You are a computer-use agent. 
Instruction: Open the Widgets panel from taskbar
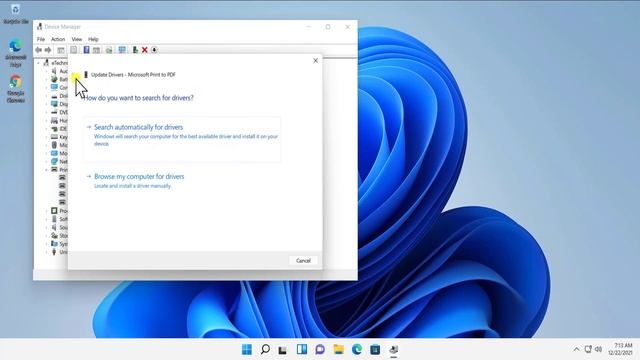(302, 349)
